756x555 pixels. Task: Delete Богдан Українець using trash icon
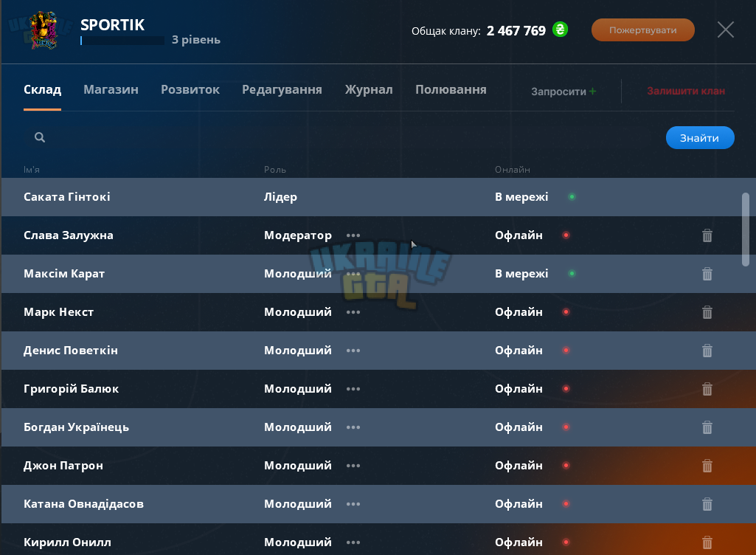coord(707,427)
